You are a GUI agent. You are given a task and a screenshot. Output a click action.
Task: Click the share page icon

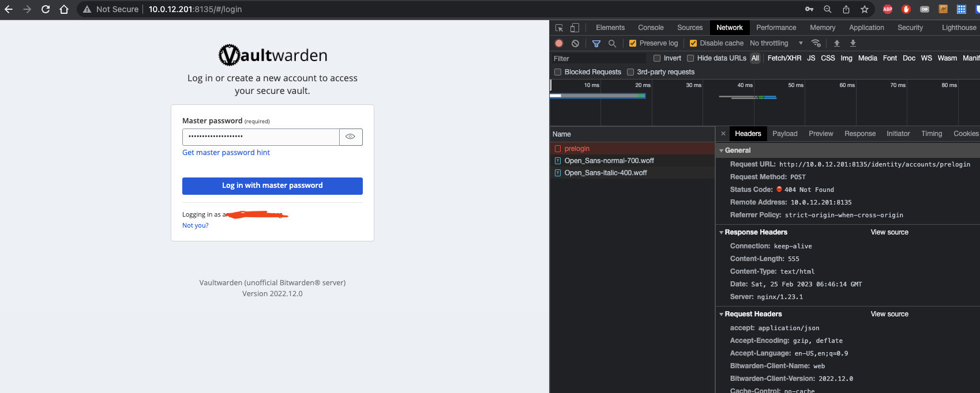click(846, 9)
